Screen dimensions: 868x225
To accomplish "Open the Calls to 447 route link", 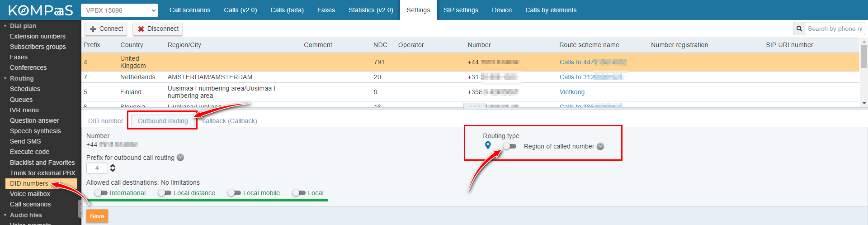I will coord(593,62).
